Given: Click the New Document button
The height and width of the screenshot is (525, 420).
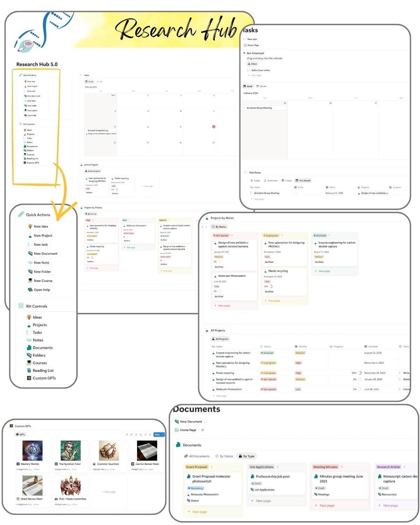Looking at the screenshot, I should (189, 421).
